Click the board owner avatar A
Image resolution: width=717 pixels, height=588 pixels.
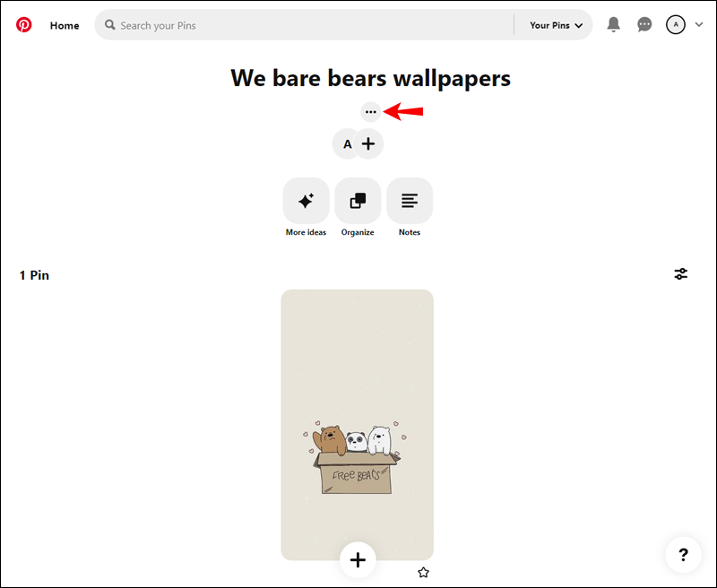(x=346, y=144)
